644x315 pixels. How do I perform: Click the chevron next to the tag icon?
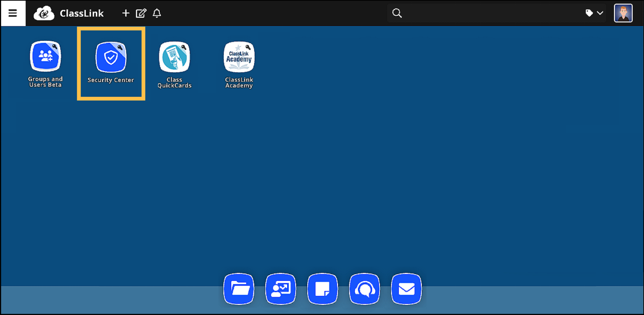pos(600,13)
